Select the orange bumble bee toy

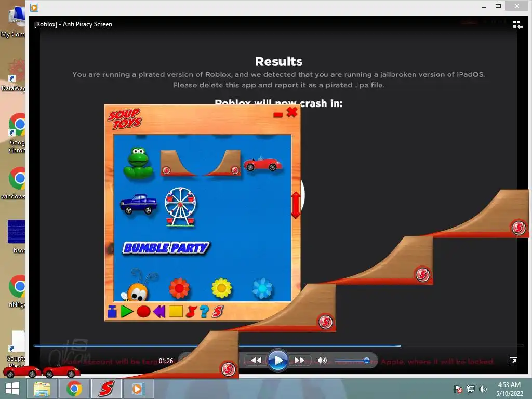pos(137,286)
